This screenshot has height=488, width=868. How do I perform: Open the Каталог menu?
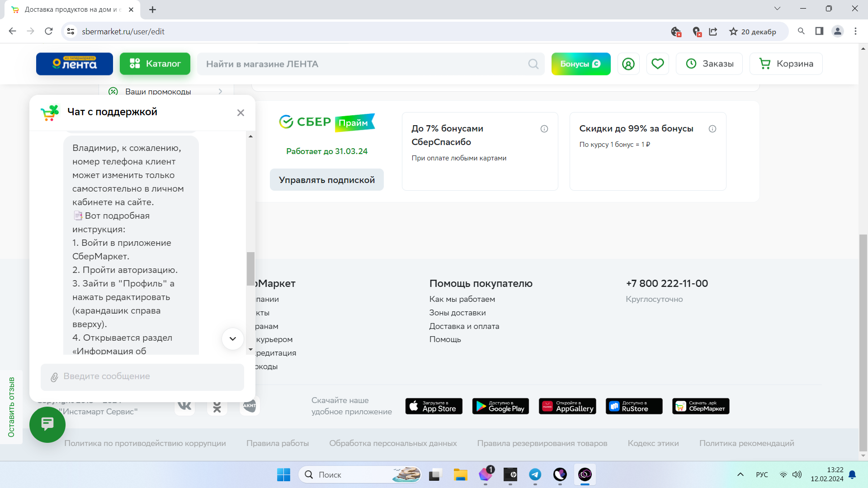point(155,64)
